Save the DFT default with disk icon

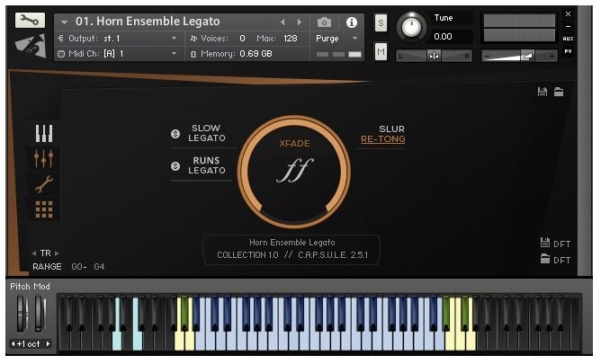pyautogui.click(x=544, y=243)
